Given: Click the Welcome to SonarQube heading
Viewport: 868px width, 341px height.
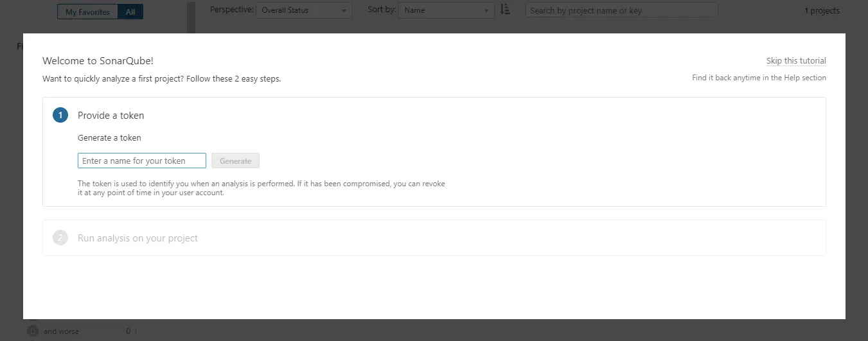Looking at the screenshot, I should 98,61.
